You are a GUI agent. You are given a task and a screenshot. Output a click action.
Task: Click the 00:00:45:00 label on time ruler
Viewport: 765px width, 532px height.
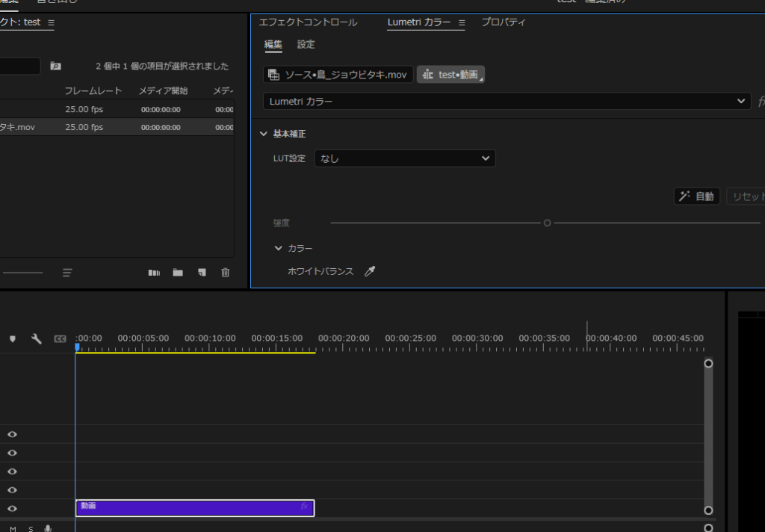tap(678, 338)
